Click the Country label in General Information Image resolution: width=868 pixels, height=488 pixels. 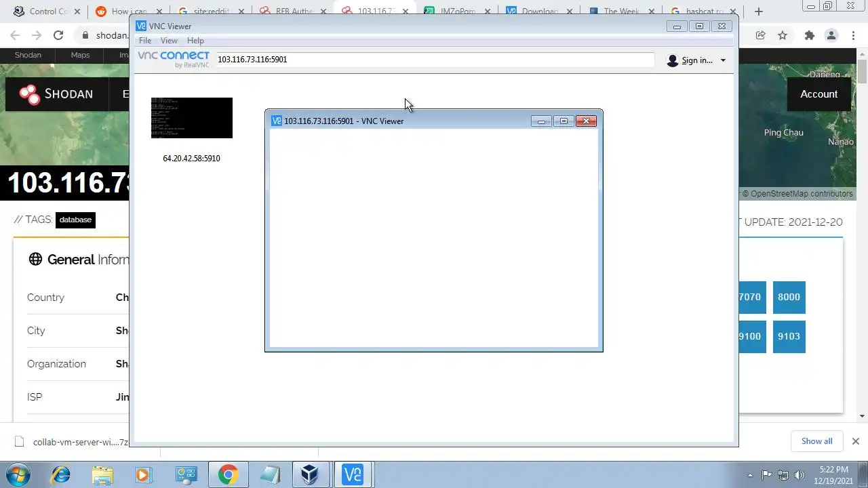coord(45,298)
